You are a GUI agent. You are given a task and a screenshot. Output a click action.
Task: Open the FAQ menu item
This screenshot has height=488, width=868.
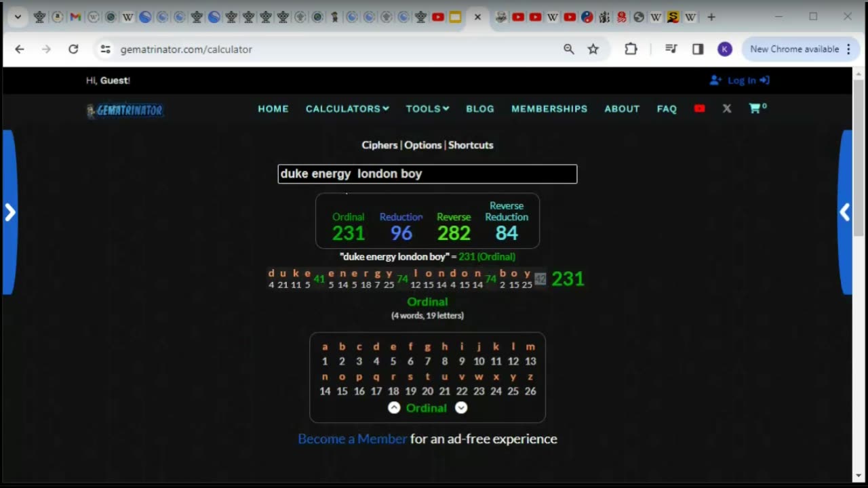tap(667, 108)
